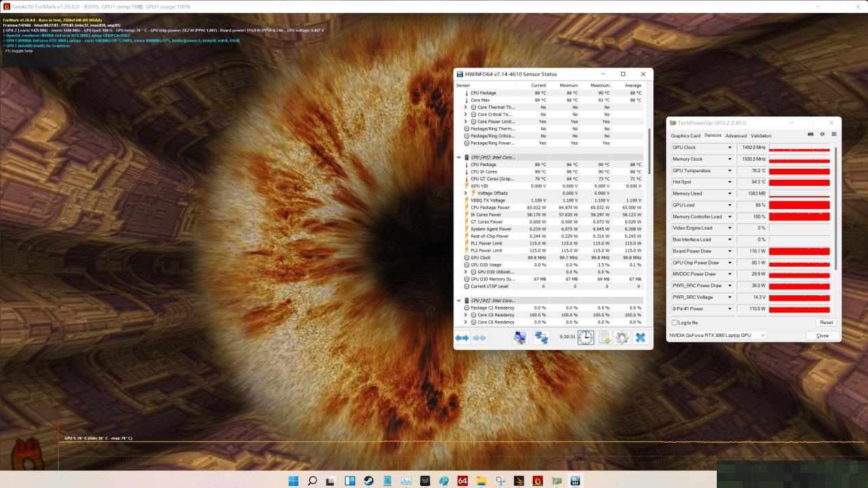Open HWiNFO remote monitor computer icon

521,338
